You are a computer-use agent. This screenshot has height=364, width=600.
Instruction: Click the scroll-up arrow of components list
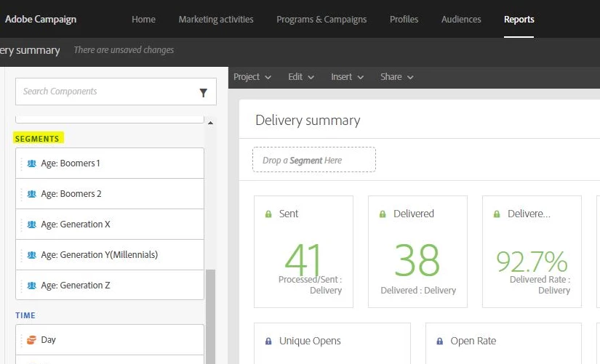click(x=210, y=123)
